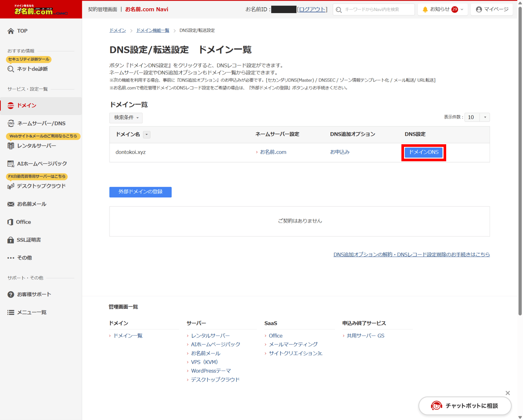Screen dimensions: 523x420
Task: Click the ネームサーバー/DNS sidebar icon
Action: (x=11, y=123)
